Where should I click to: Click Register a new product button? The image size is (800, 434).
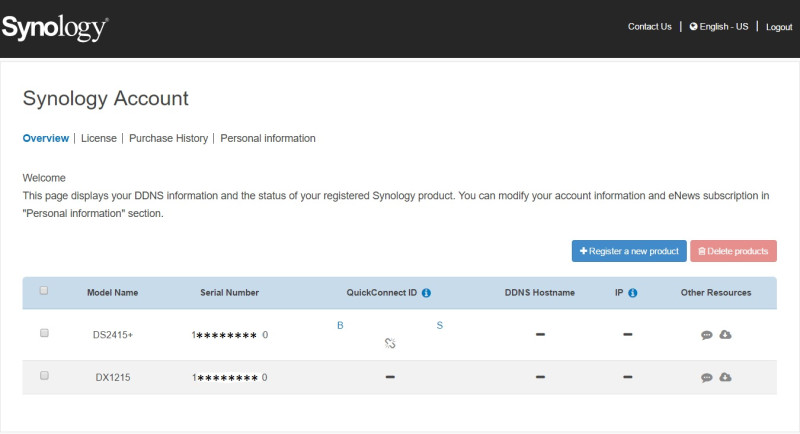629,251
